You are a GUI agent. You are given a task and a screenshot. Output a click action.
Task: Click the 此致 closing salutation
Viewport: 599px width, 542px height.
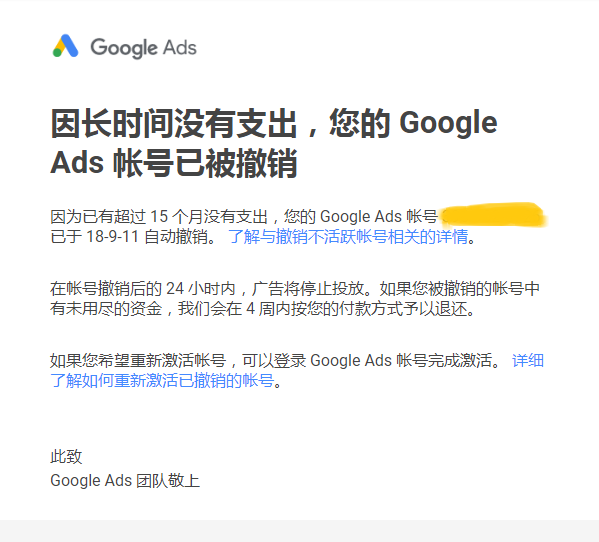pos(66,456)
